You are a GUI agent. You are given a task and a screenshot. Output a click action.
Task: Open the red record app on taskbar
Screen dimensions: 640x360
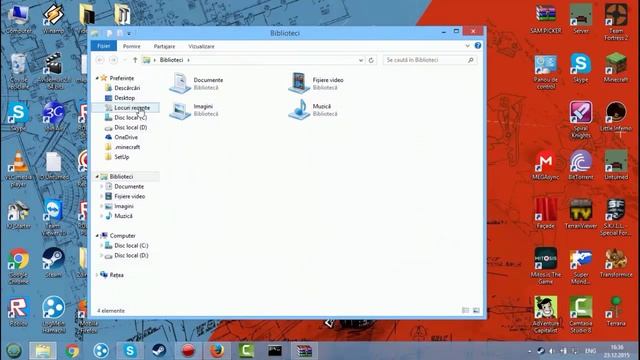(x=188, y=351)
